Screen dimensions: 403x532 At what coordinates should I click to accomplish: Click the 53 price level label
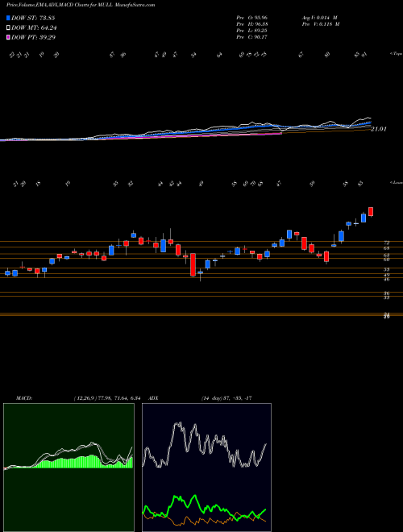click(x=386, y=269)
